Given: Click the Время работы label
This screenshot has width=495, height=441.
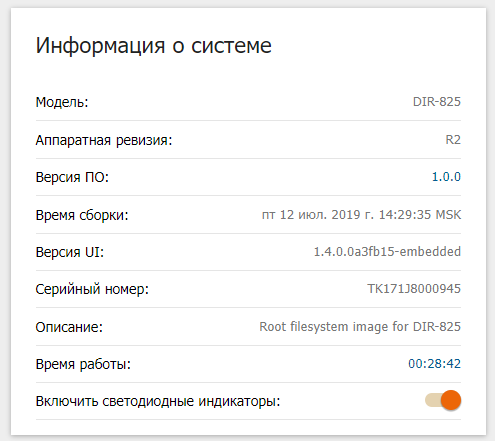Looking at the screenshot, I should pyautogui.click(x=83, y=364).
